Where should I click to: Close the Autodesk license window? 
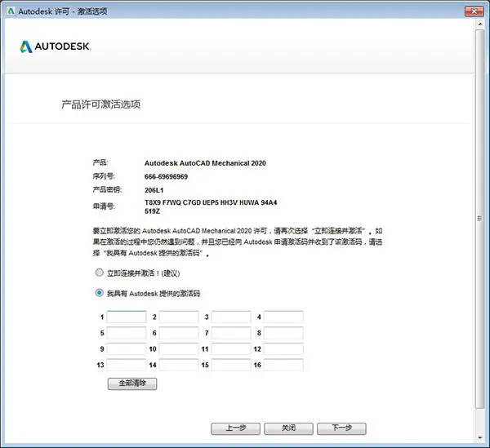click(x=474, y=11)
